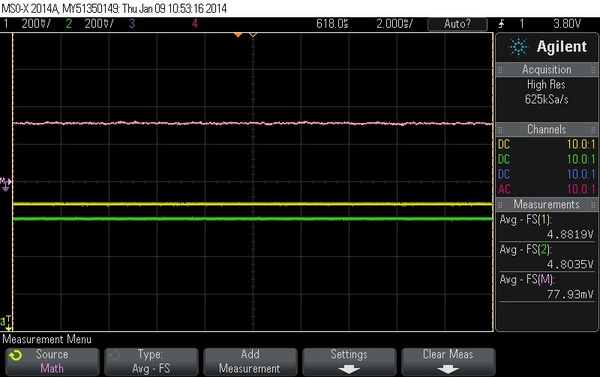The width and height of the screenshot is (600, 377).
Task: Open the Acquisition panel header
Action: coord(546,70)
